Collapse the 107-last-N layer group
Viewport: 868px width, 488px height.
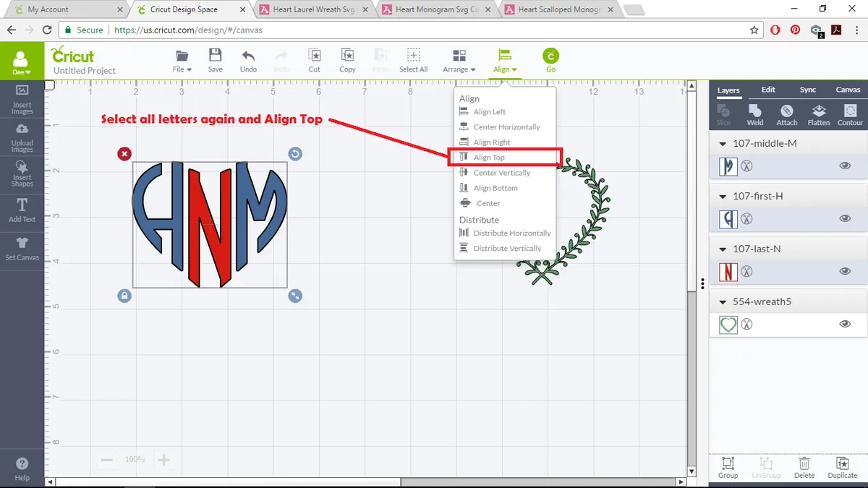point(723,249)
